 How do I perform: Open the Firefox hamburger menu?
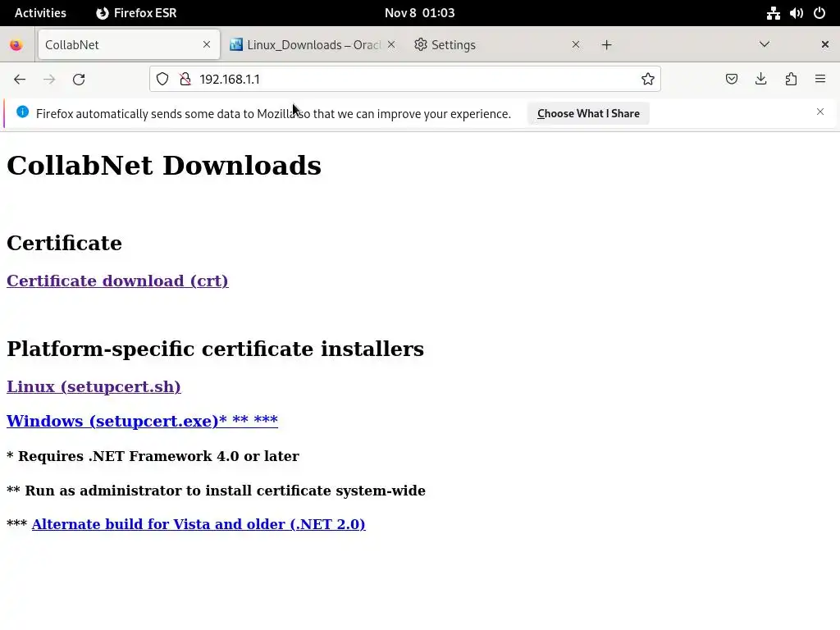[x=820, y=80]
